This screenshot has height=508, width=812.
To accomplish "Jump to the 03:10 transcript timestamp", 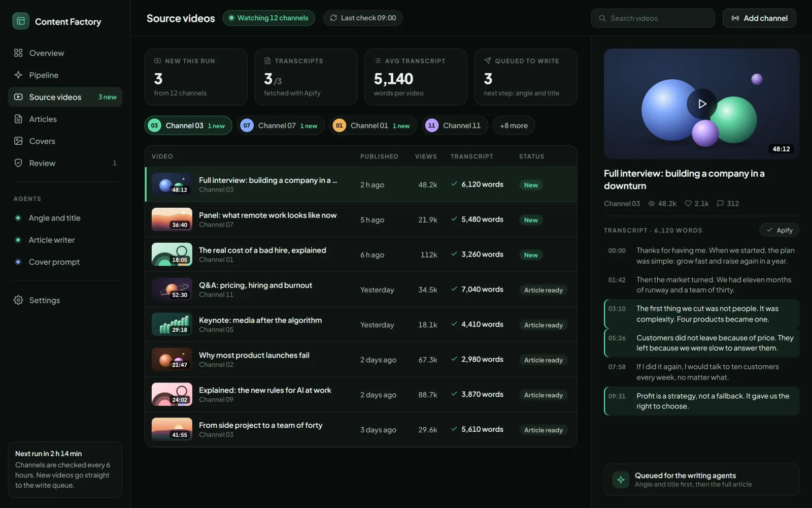I will click(x=617, y=309).
